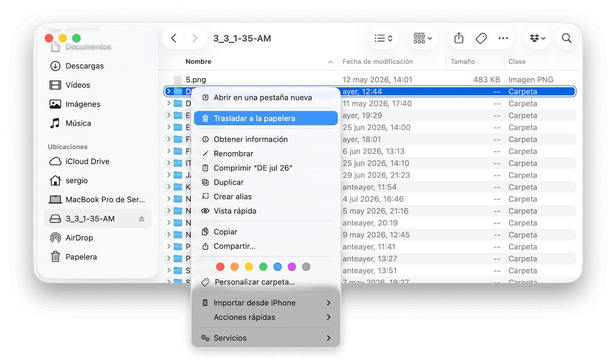Click the Share toolbar icon
This screenshot has width=616, height=364.
click(459, 38)
